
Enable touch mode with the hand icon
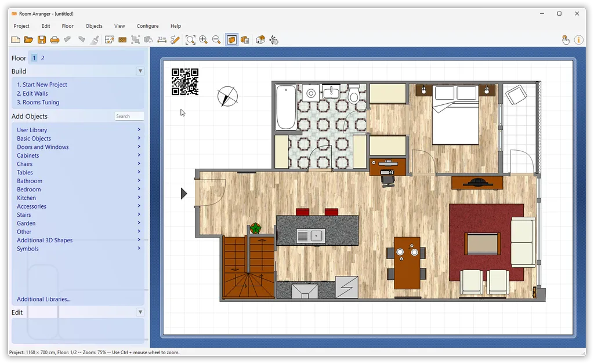pyautogui.click(x=566, y=40)
